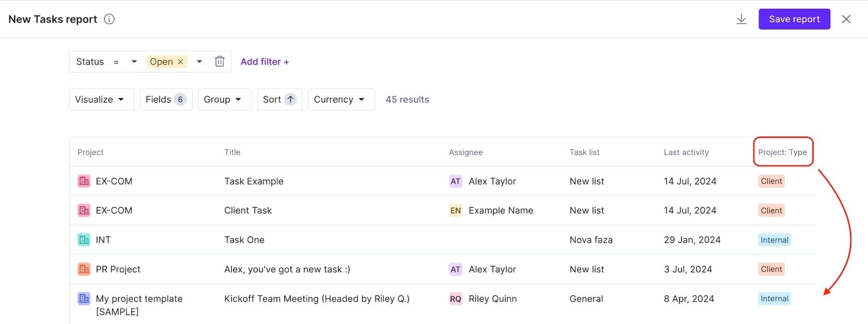Screen dimensions: 868x324
Task: Click My project template [SAMPLE] name
Action: [139, 305]
